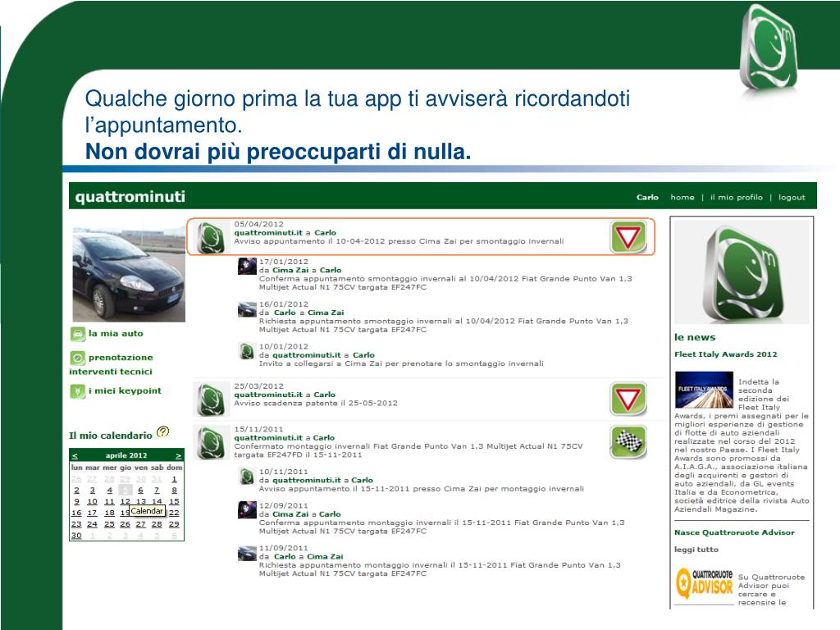Click 'Cima Zai' recipient on 16/01/2012 message

point(326,313)
